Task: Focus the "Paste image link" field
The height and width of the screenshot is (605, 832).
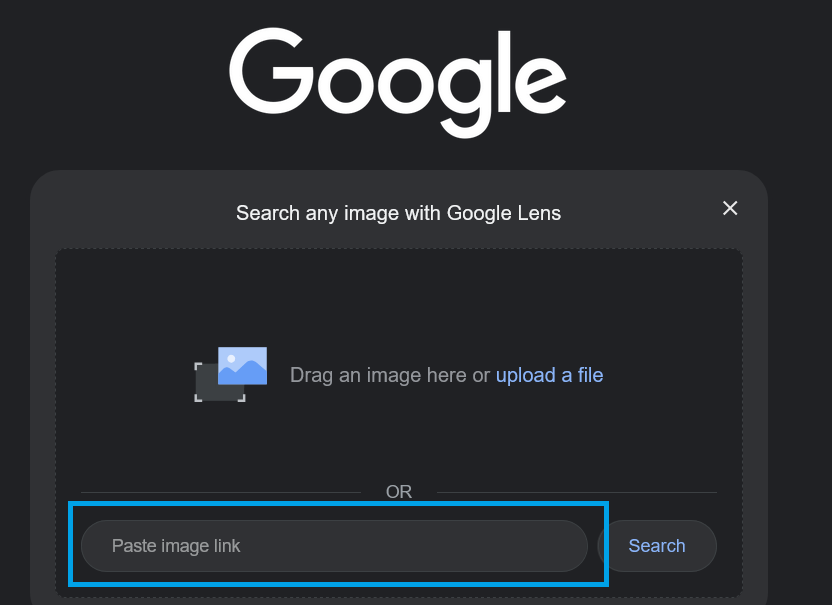Action: tap(334, 546)
